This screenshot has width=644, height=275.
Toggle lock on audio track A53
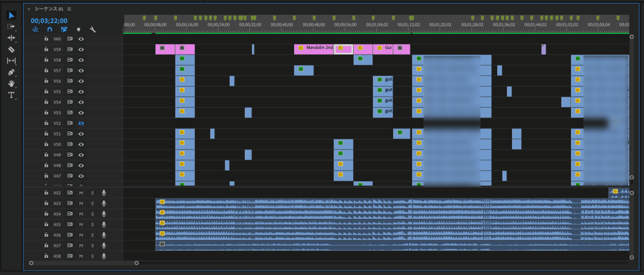(x=46, y=203)
